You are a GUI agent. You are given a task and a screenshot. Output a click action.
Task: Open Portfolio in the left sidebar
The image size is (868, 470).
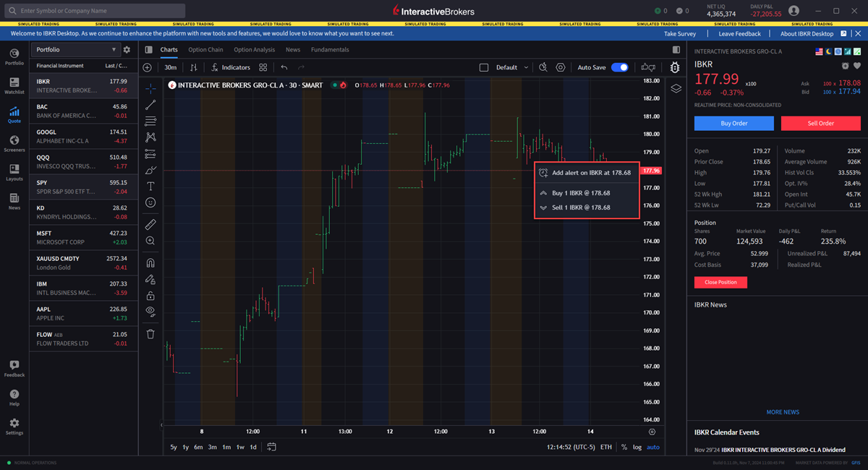[14, 57]
